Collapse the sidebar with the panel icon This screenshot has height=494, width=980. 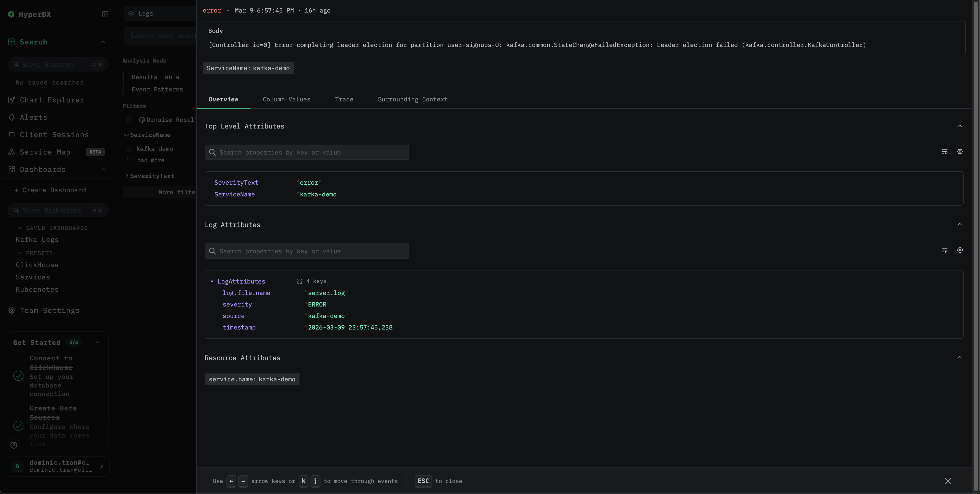pyautogui.click(x=105, y=15)
